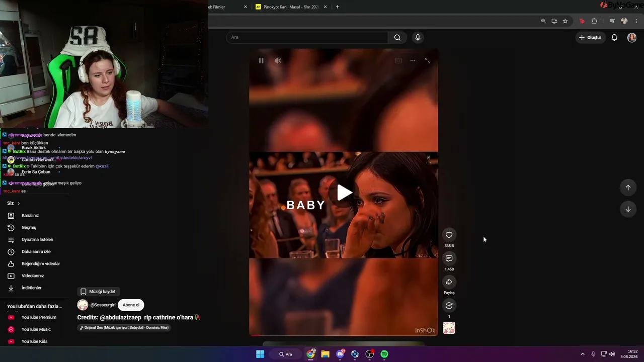Expand the Siz section chevron
Viewport: 644px width, 362px height.
coord(19,204)
